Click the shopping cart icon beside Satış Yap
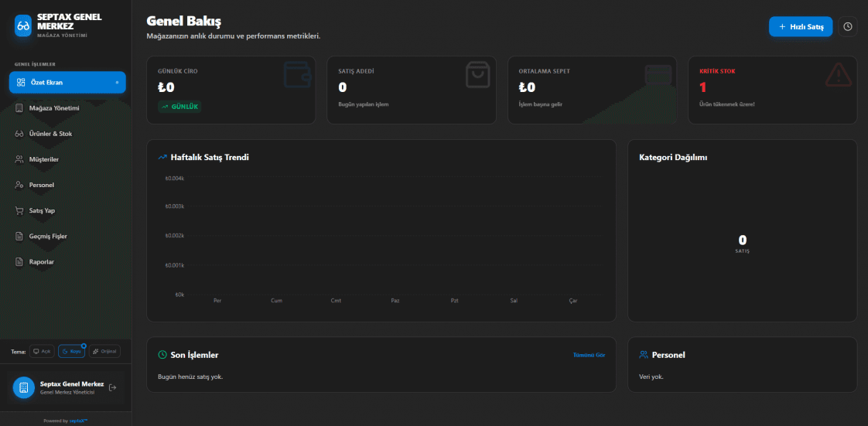Image resolution: width=868 pixels, height=426 pixels. click(19, 211)
